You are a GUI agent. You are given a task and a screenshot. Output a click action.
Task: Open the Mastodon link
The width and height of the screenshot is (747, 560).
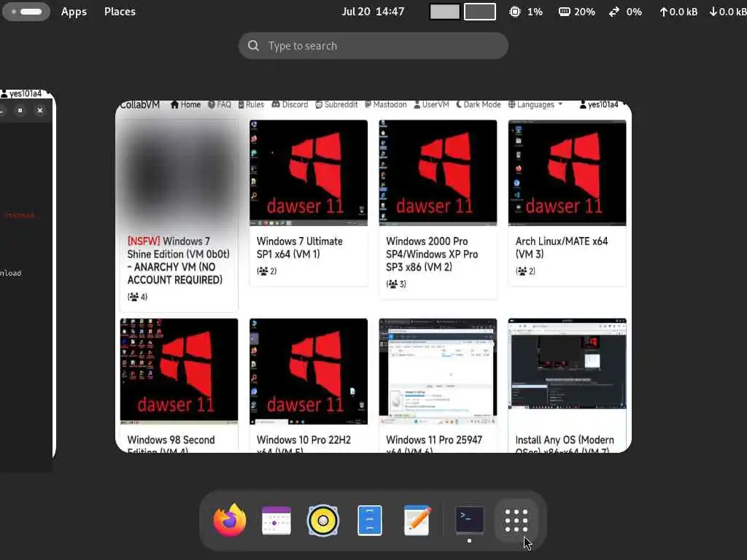point(385,104)
